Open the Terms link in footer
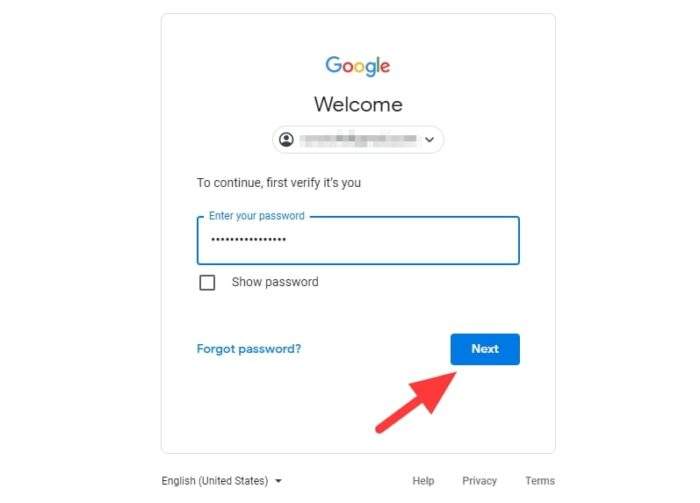This screenshot has height=503, width=700. click(540, 481)
